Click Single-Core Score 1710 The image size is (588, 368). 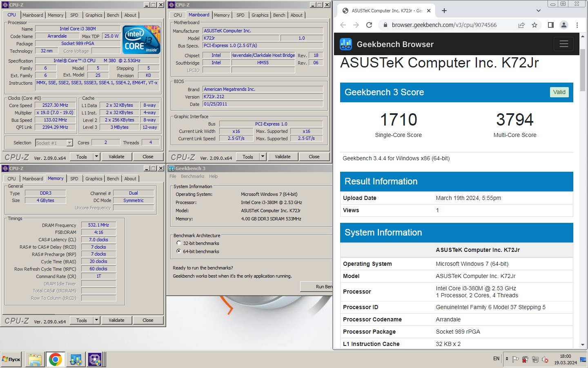(x=399, y=120)
